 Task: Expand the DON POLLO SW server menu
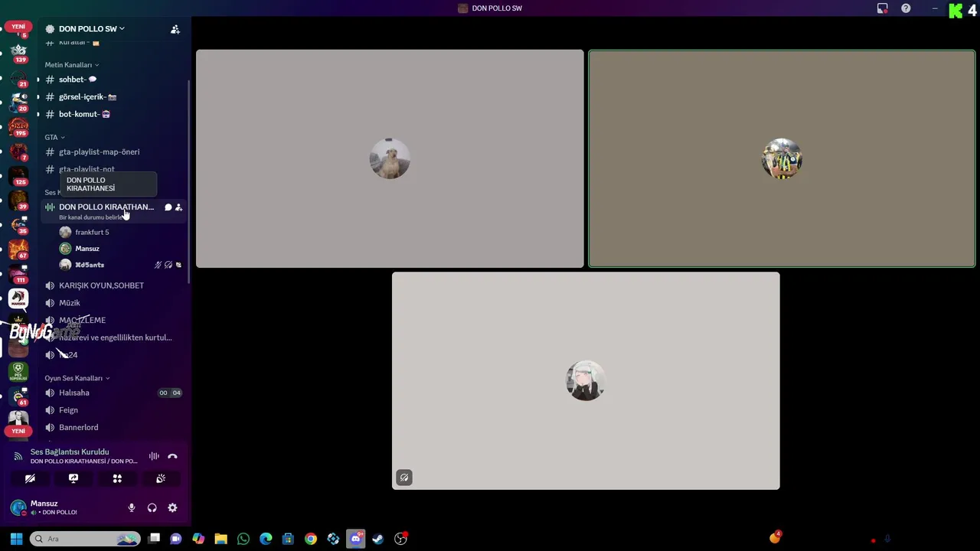click(x=91, y=29)
